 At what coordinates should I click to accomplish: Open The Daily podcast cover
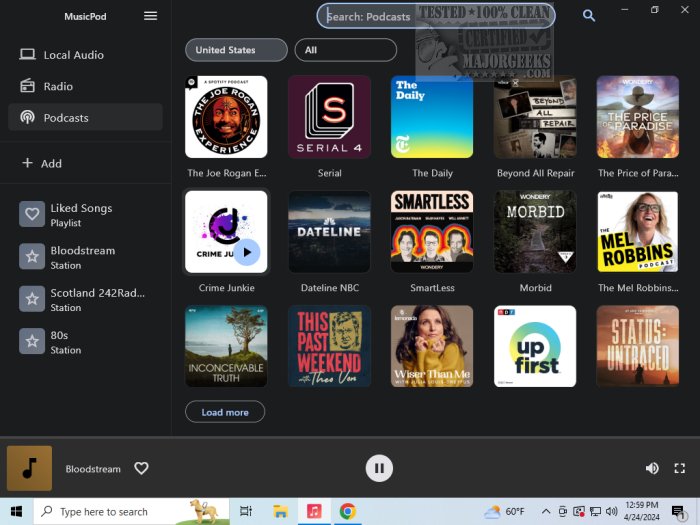[432, 117]
